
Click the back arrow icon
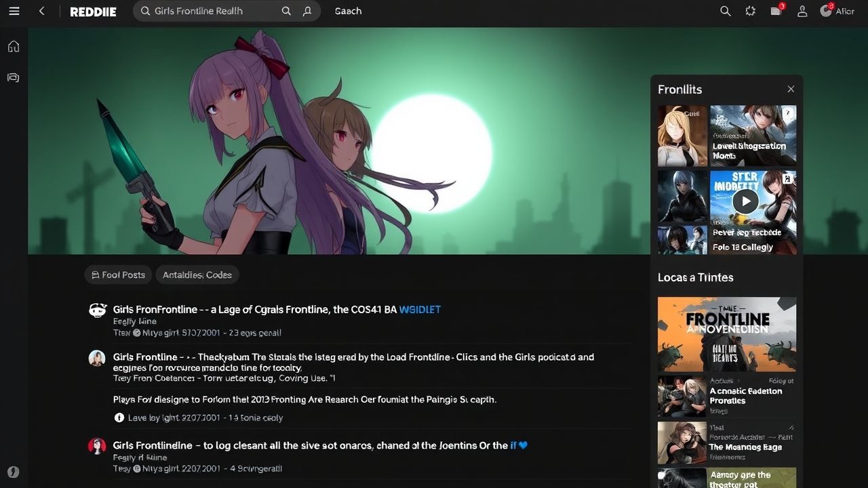(x=42, y=12)
